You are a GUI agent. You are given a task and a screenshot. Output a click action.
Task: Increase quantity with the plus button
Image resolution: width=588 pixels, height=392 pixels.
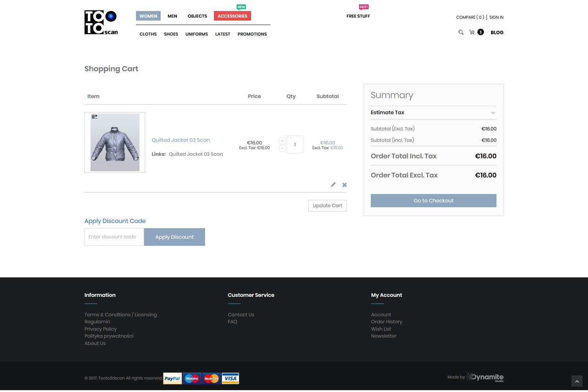pyautogui.click(x=282, y=141)
